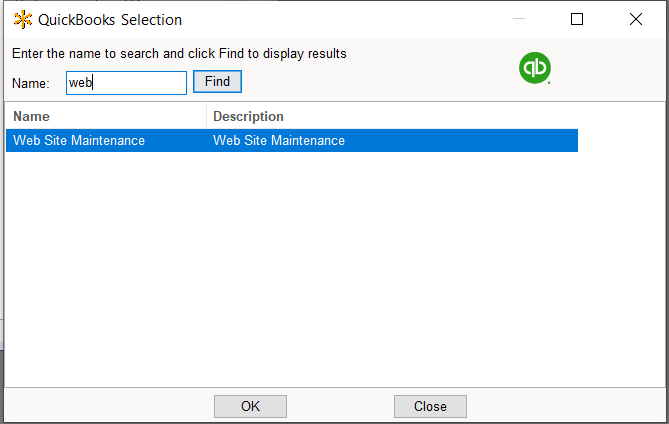Dismiss the dialog with the Close button

click(x=430, y=406)
